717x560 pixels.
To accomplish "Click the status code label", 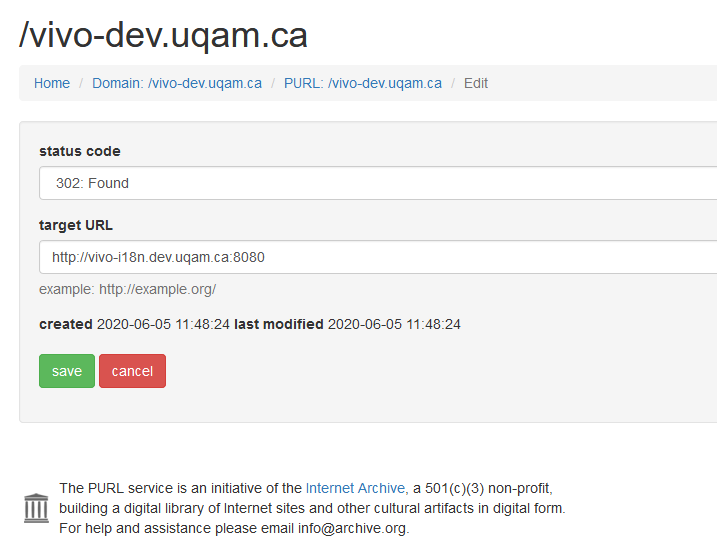I will 80,151.
